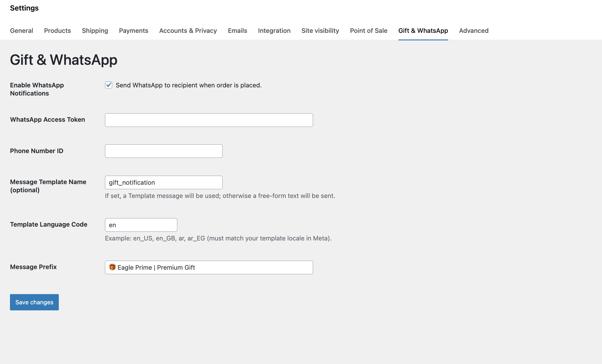Go to the Payments tab
The width and height of the screenshot is (602, 364).
pos(134,31)
